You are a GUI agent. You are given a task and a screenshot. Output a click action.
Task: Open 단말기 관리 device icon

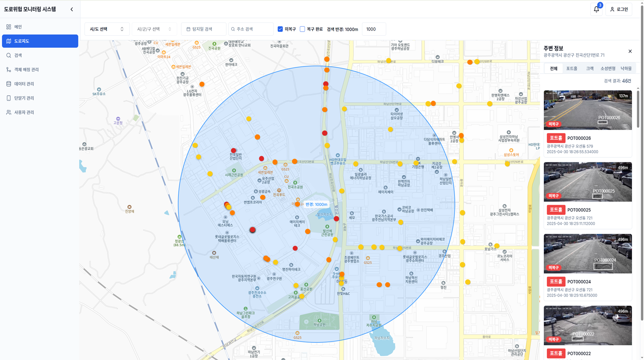point(9,98)
